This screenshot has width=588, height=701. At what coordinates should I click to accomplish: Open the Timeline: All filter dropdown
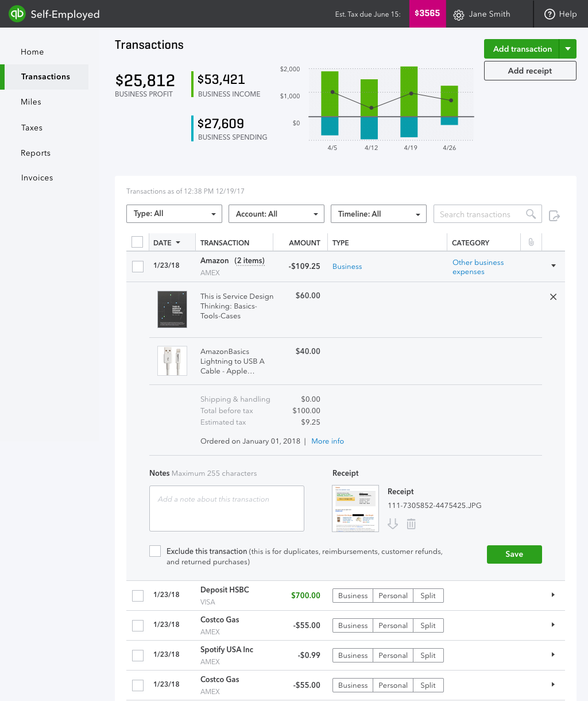[x=378, y=214]
